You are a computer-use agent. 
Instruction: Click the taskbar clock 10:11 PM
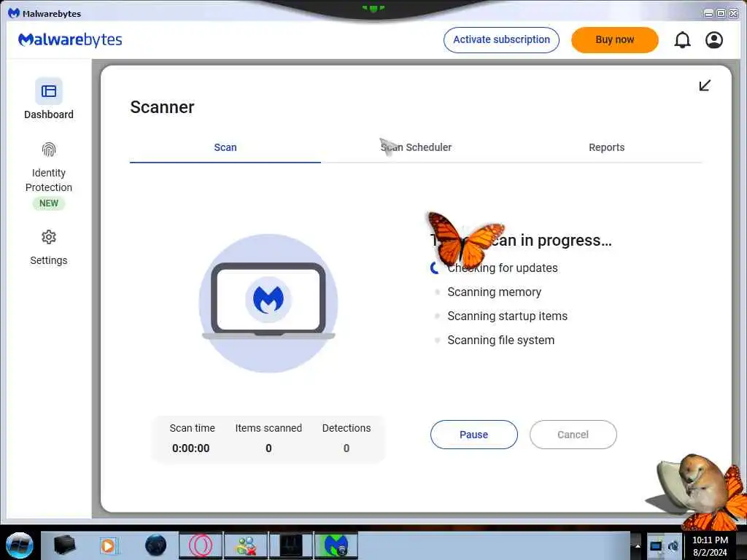pyautogui.click(x=710, y=540)
